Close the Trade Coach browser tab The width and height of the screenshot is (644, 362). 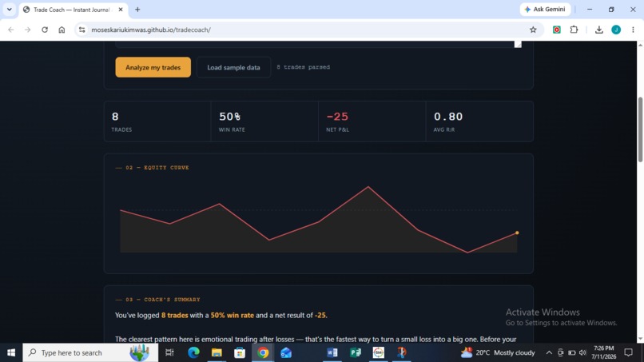[121, 10]
